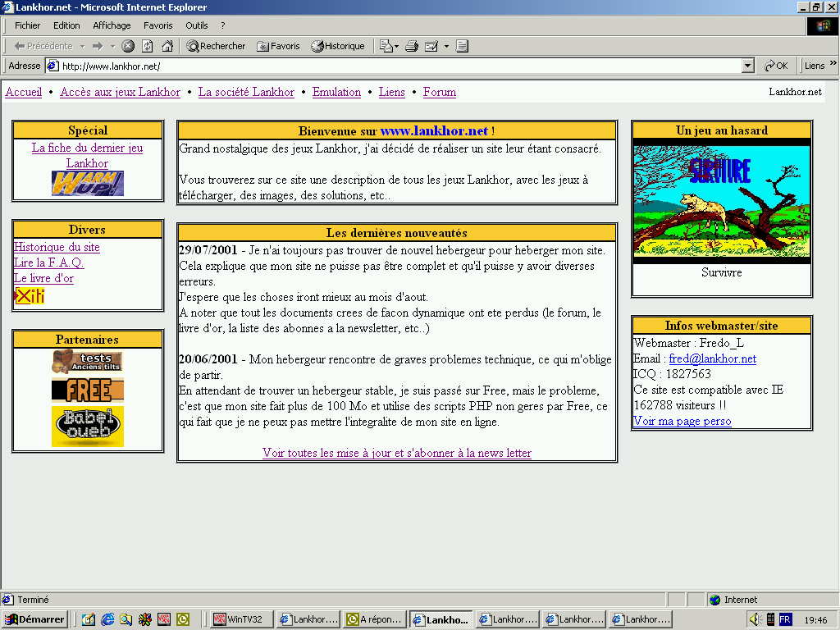The image size is (840, 630).
Task: Open Le livre d'or link
Action: pyautogui.click(x=44, y=278)
